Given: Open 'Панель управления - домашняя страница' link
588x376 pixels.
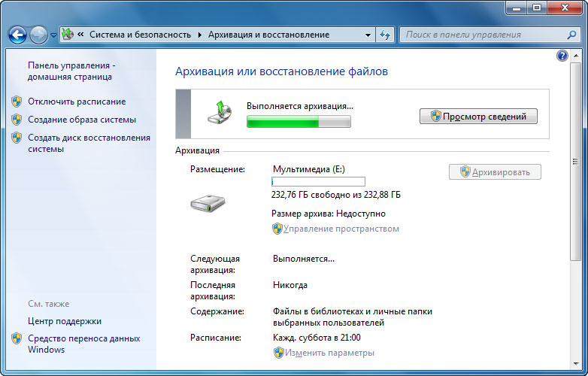Looking at the screenshot, I should tap(71, 71).
